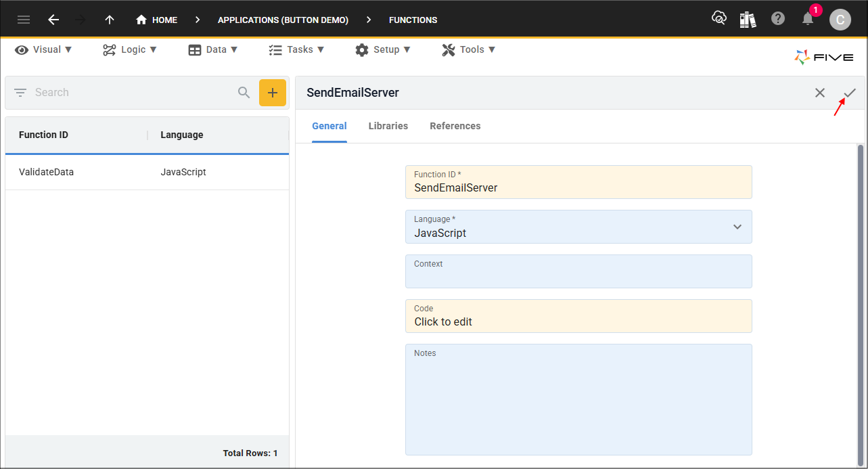Image resolution: width=868 pixels, height=469 pixels.
Task: Switch to the General tab
Action: tap(329, 126)
